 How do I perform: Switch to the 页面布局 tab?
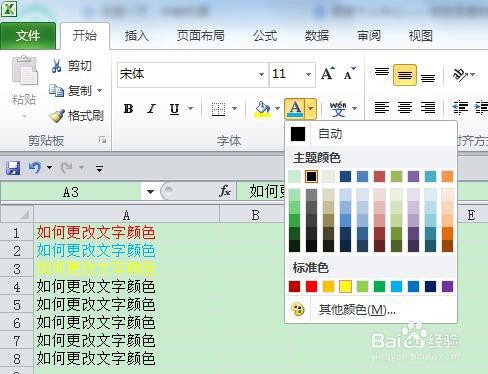pyautogui.click(x=201, y=36)
